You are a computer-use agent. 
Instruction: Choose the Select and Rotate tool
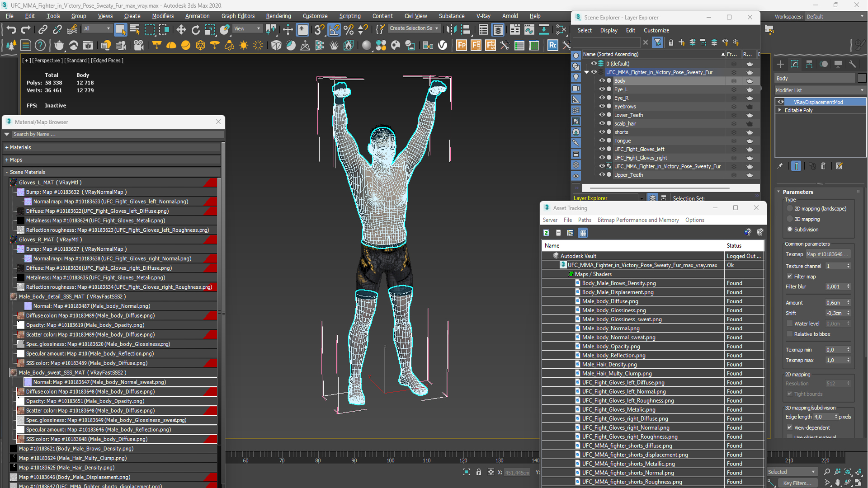point(195,30)
